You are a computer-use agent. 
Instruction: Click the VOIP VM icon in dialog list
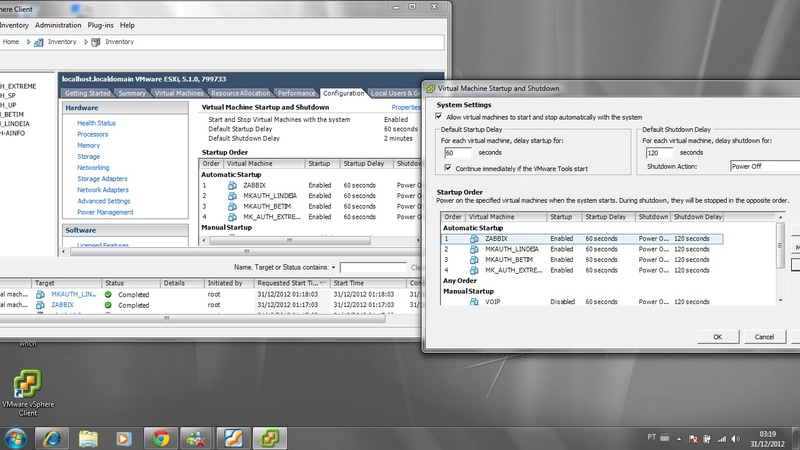(x=474, y=302)
